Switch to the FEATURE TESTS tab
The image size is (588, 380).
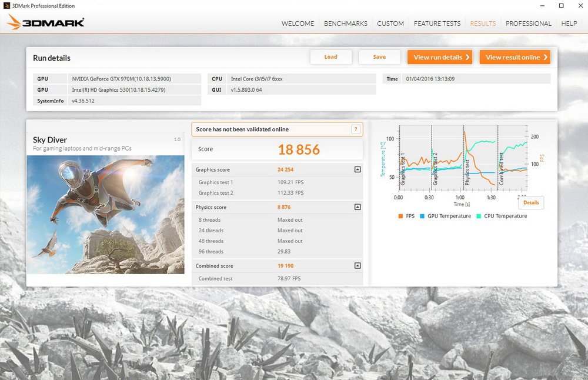[437, 24]
